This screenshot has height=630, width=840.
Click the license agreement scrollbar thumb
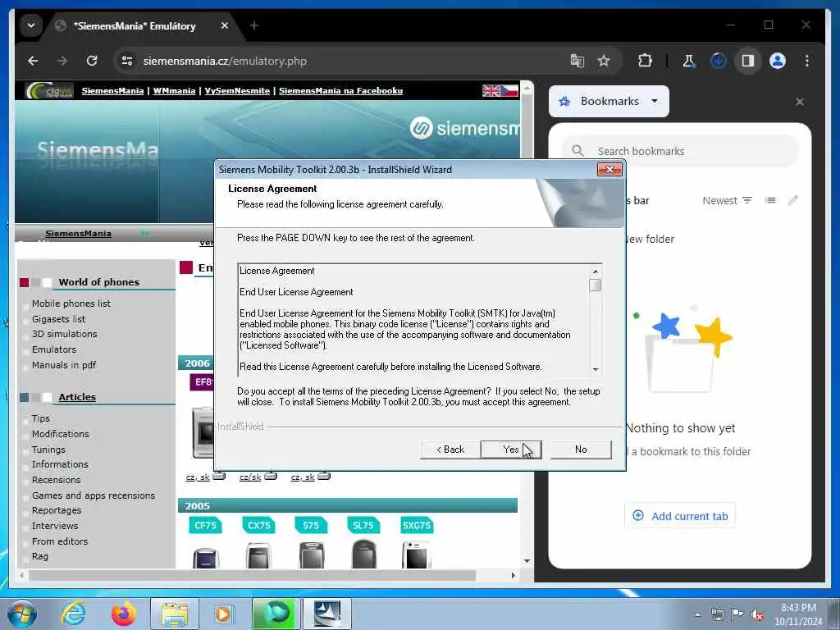point(596,285)
